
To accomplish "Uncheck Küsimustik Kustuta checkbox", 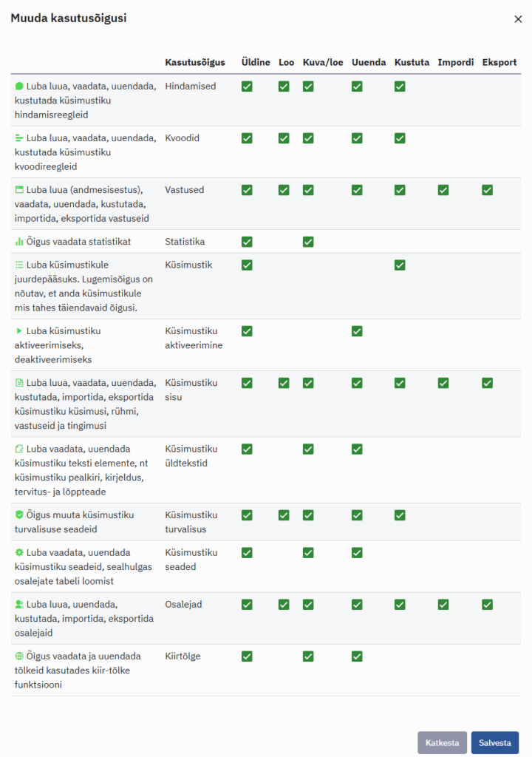I will click(x=400, y=265).
